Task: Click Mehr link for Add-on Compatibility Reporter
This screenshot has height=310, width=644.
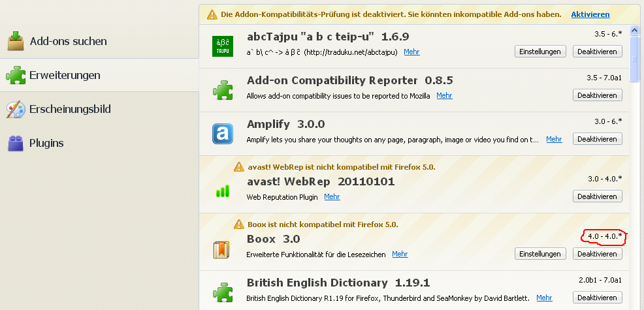Action: coord(444,95)
